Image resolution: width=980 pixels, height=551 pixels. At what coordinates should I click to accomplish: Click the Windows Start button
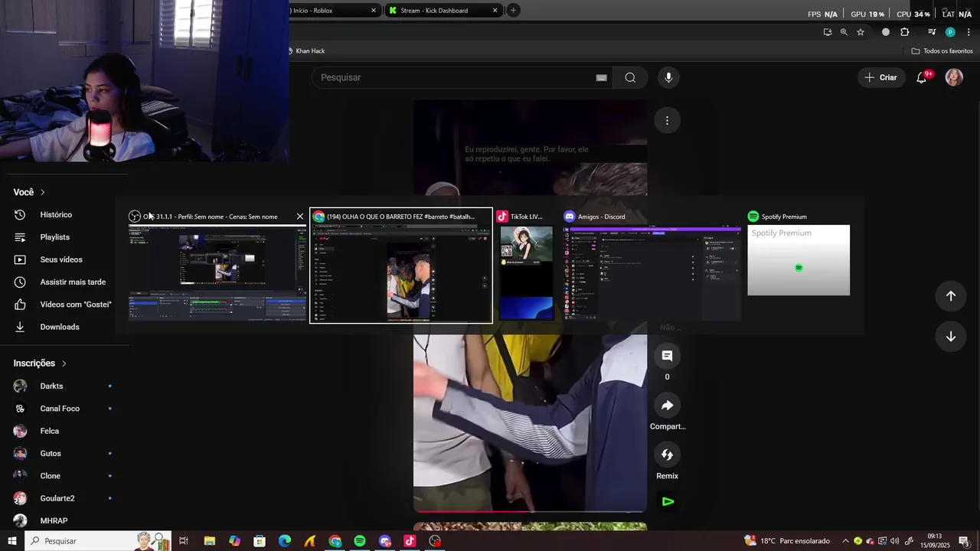[12, 541]
